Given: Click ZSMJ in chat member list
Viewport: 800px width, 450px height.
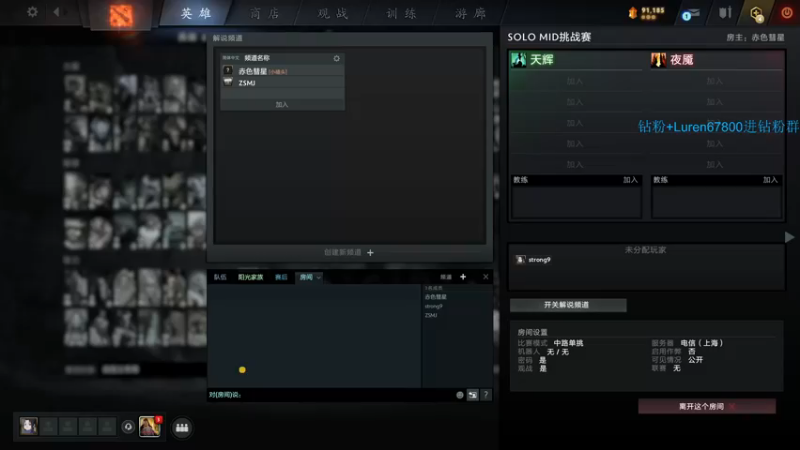Looking at the screenshot, I should click(431, 315).
